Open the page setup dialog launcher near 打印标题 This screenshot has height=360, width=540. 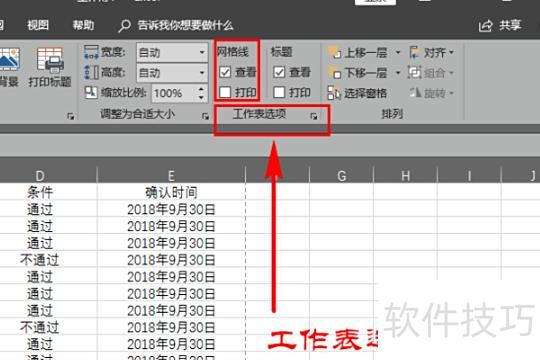pyautogui.click(x=71, y=116)
